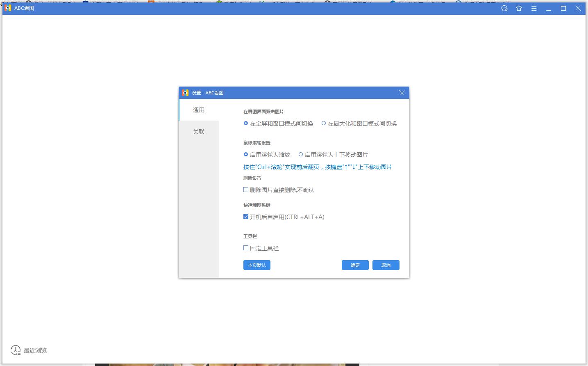
Task: Open the hamburger main menu icon
Action: click(x=534, y=8)
